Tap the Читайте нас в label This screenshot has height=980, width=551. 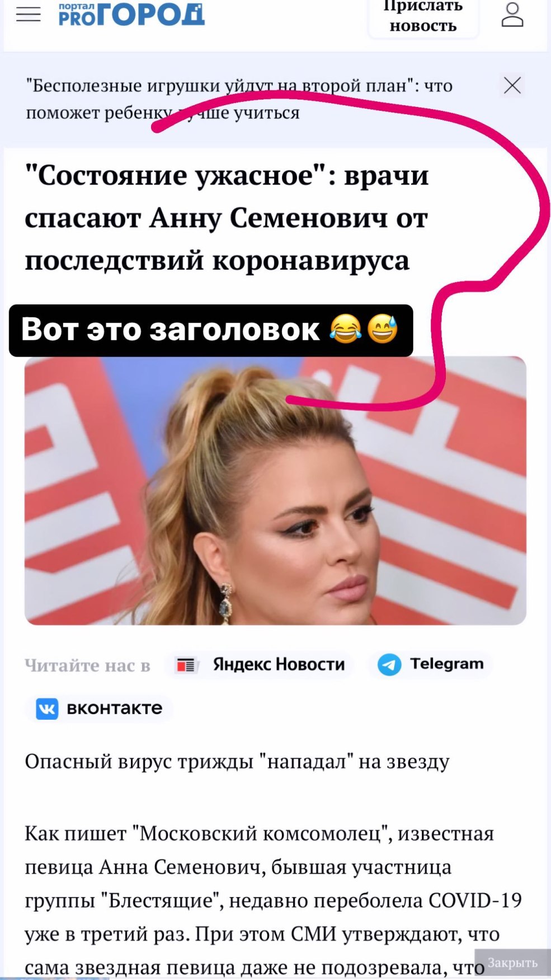(87, 665)
